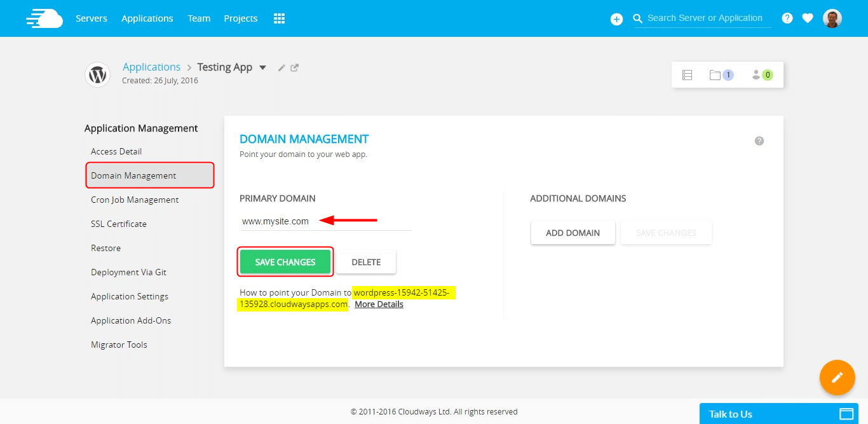Click the Add Domain button
The height and width of the screenshot is (424, 868).
click(573, 233)
